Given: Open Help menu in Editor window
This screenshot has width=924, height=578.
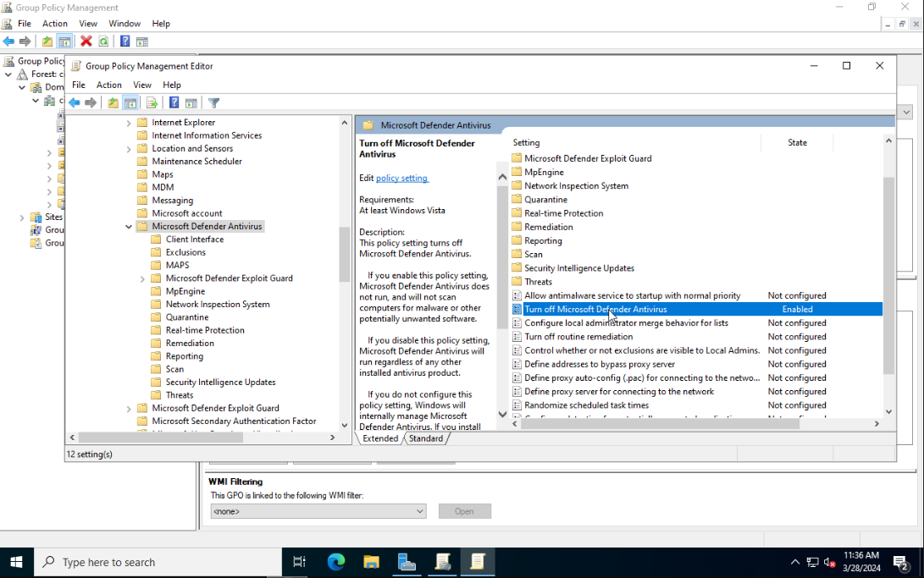Looking at the screenshot, I should [171, 85].
